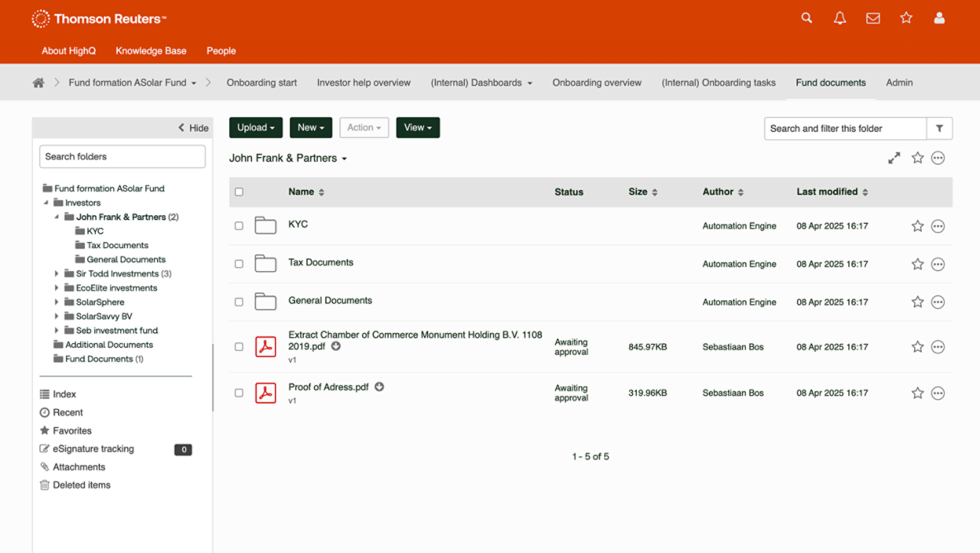Click the search magnifier icon in header
This screenshot has height=553, width=980.
pos(806,18)
